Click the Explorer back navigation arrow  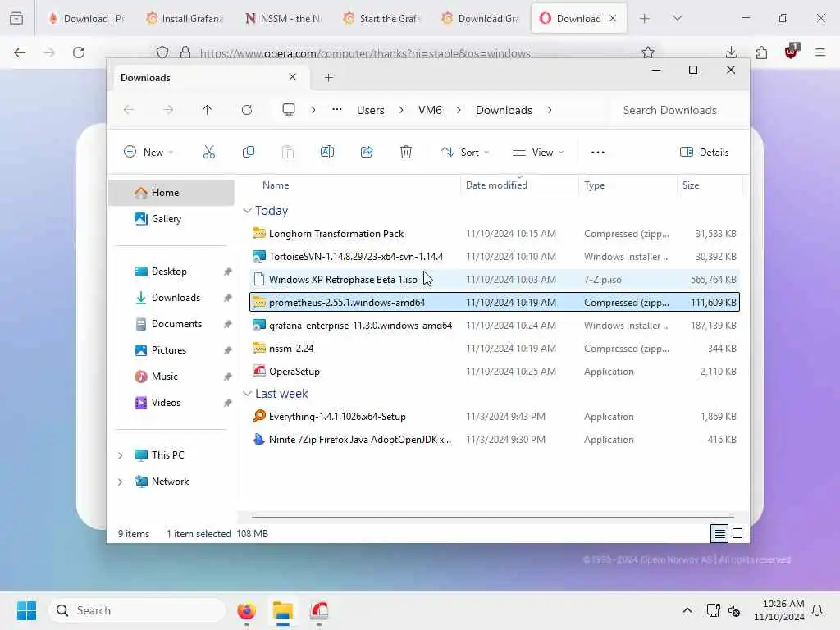pyautogui.click(x=129, y=110)
